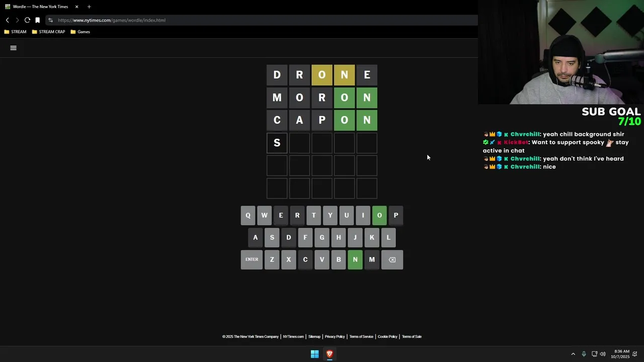Image resolution: width=644 pixels, height=362 pixels.
Task: Open the Privacy Policy footer link
Action: point(335,337)
